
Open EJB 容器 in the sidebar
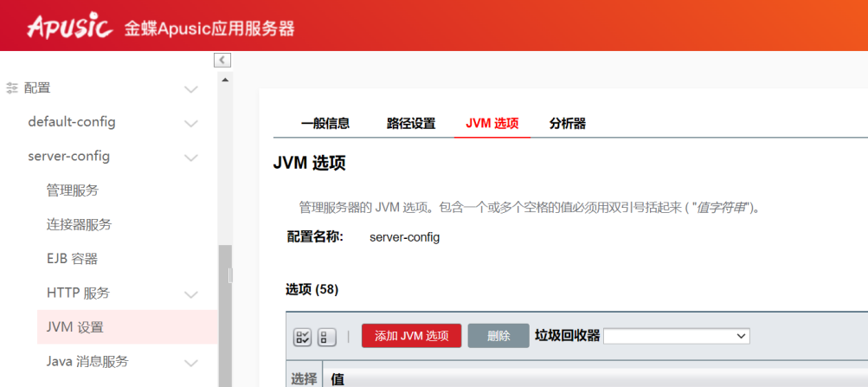pyautogui.click(x=72, y=259)
